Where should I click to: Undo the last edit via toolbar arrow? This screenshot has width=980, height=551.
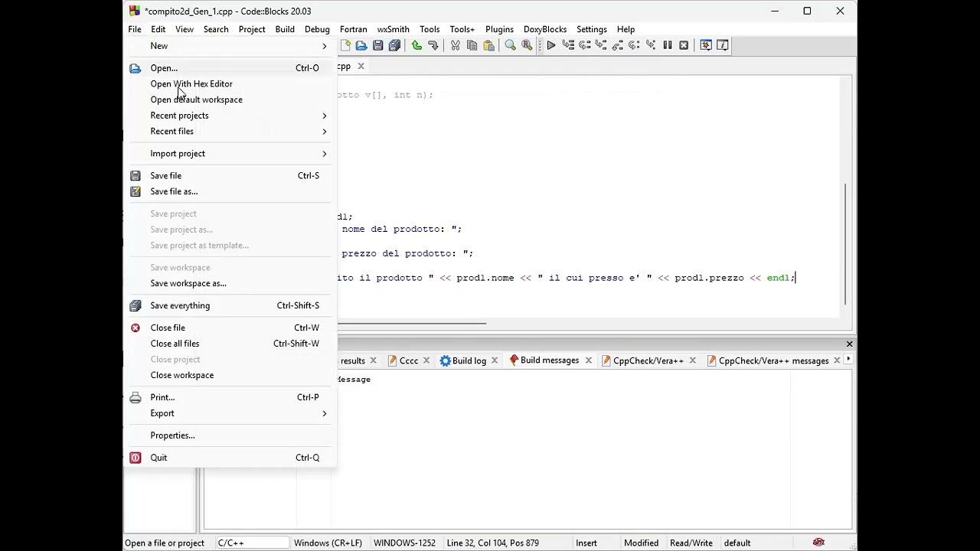(416, 46)
